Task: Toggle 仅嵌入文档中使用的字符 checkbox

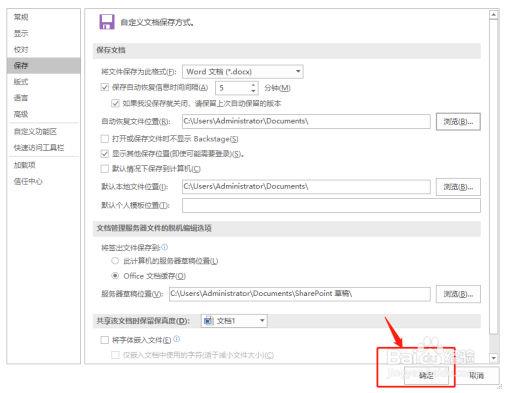Action: pos(115,355)
